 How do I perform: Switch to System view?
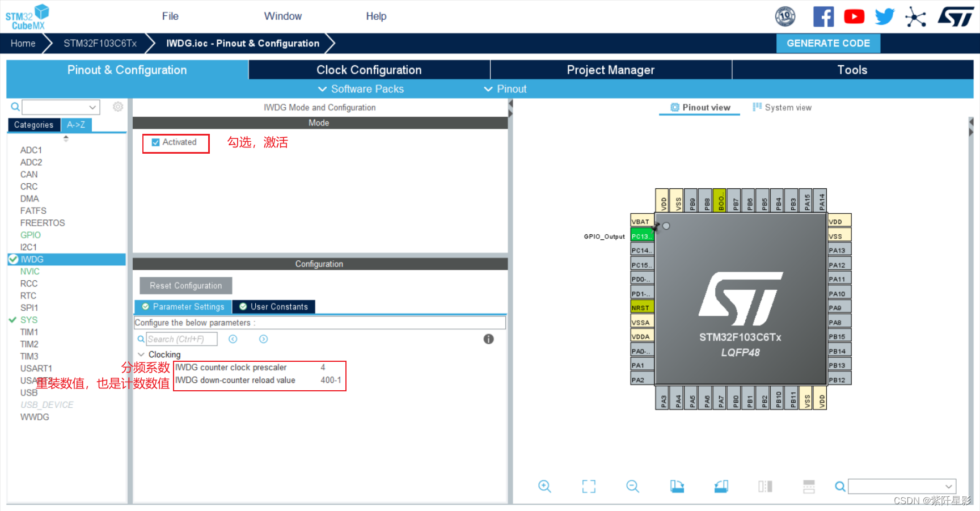coord(782,108)
